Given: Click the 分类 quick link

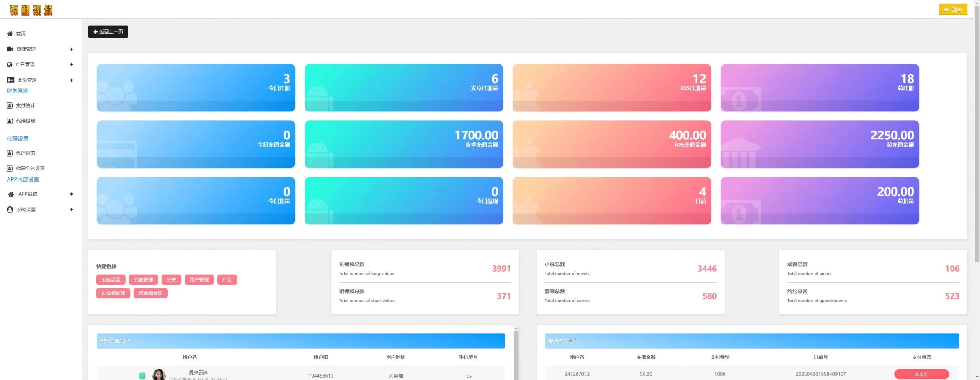Looking at the screenshot, I should tap(171, 280).
